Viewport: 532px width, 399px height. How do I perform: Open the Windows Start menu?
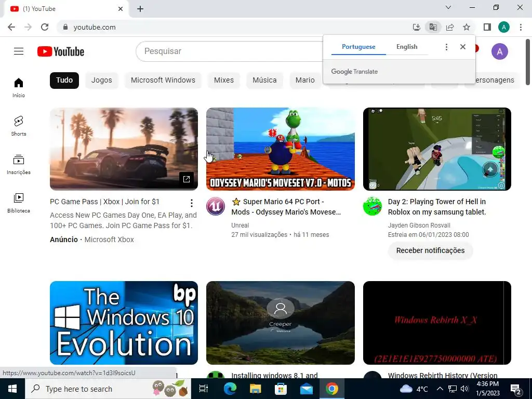[12, 389]
